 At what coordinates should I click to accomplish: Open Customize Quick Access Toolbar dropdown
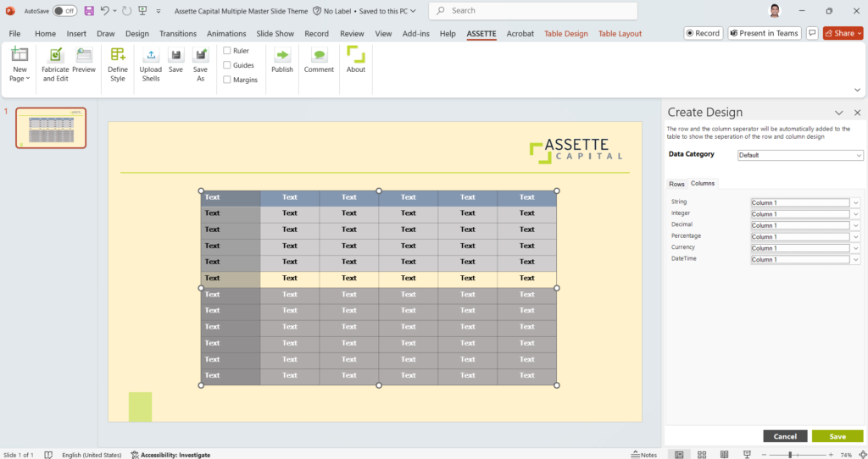click(x=159, y=10)
